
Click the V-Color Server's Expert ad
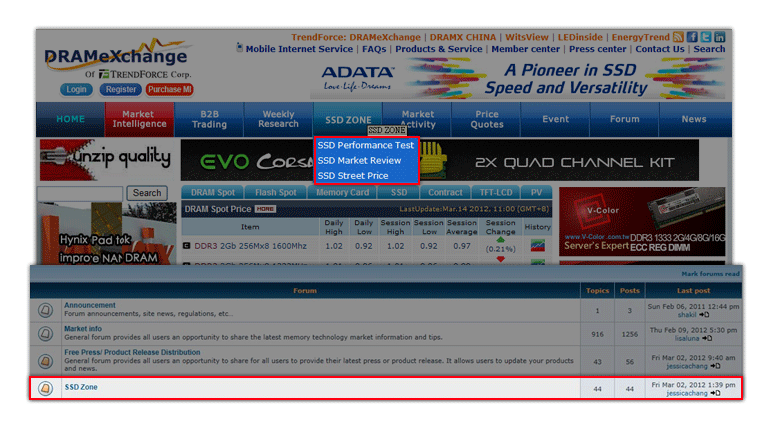pyautogui.click(x=642, y=221)
